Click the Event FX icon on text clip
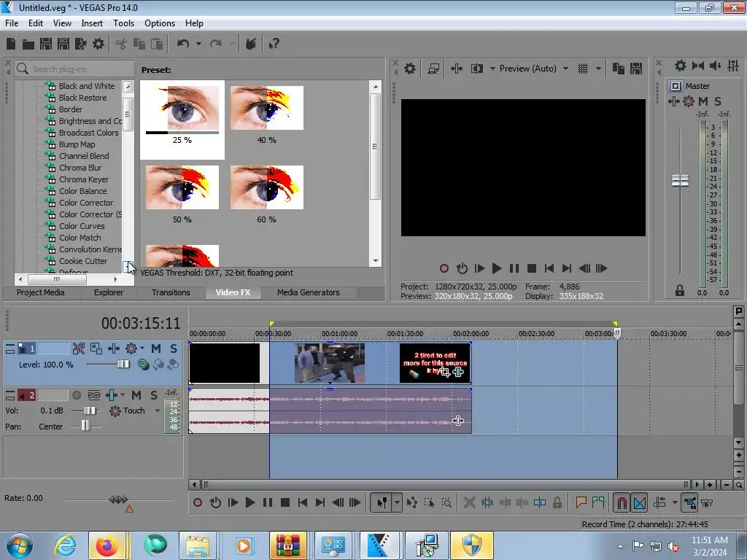 pos(458,372)
